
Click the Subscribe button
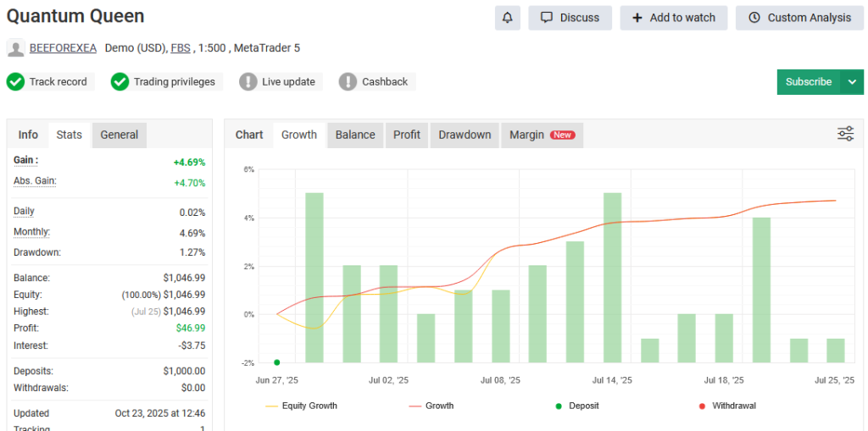[x=808, y=82]
